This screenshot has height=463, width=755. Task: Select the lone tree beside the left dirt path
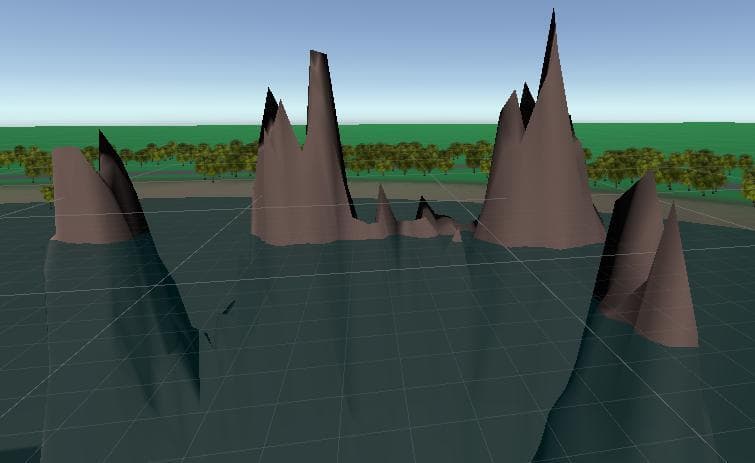[47, 193]
